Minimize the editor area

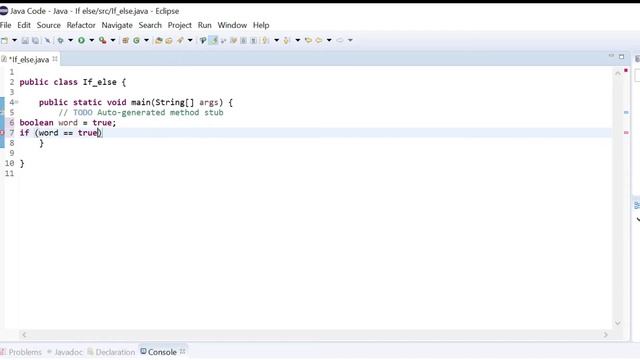coord(611,56)
